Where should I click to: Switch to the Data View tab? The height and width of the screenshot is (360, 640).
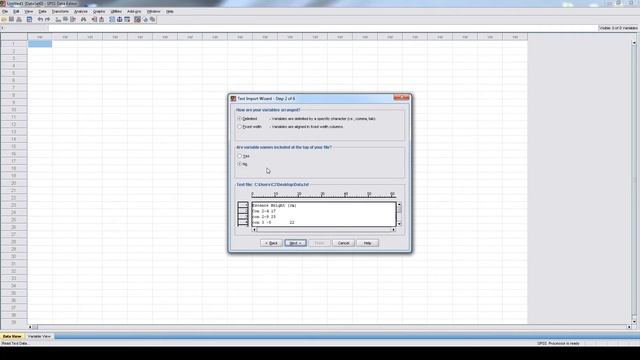[12, 336]
